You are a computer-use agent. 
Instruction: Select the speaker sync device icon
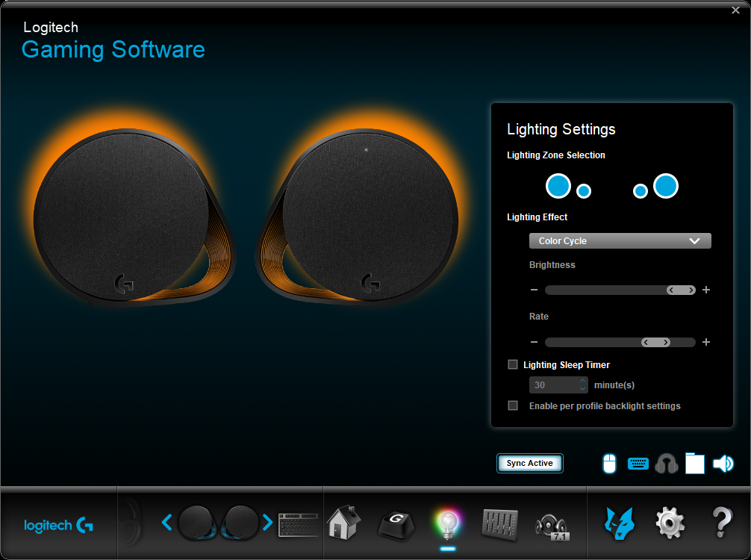(x=723, y=463)
